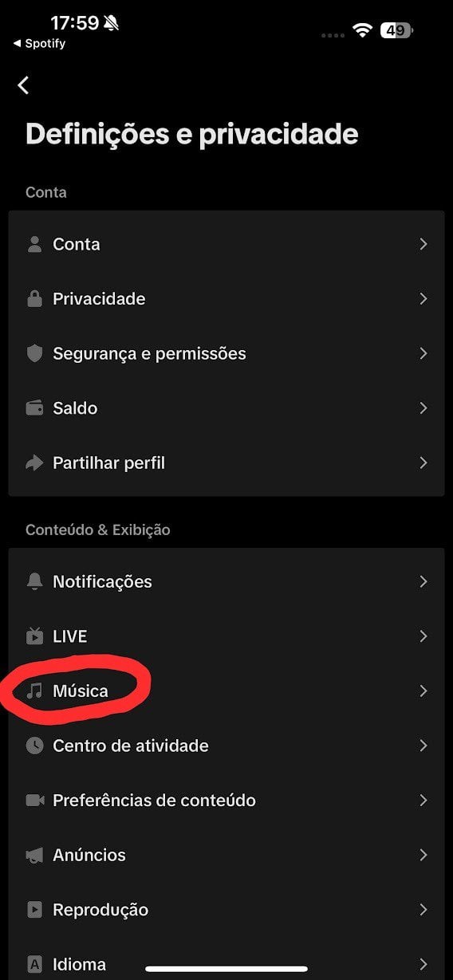
Task: Tap the share arrow icon for Partilhar perfil
Action: 34,462
